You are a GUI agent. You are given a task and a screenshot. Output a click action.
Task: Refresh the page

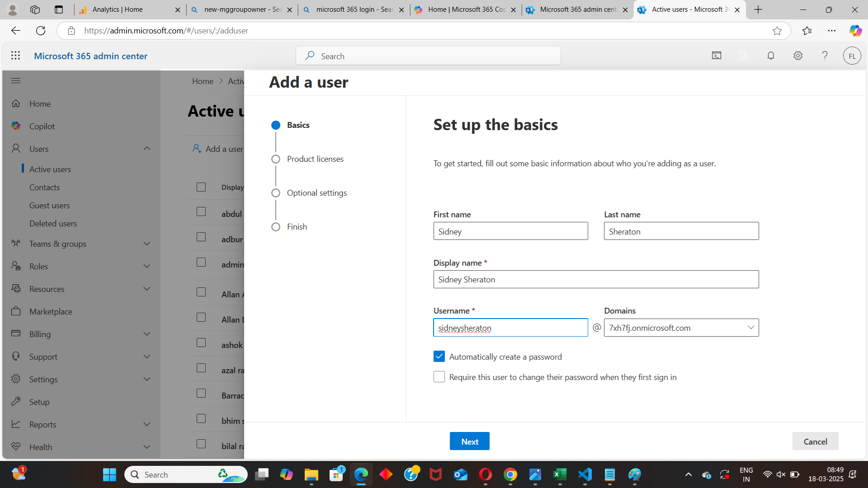point(41,31)
